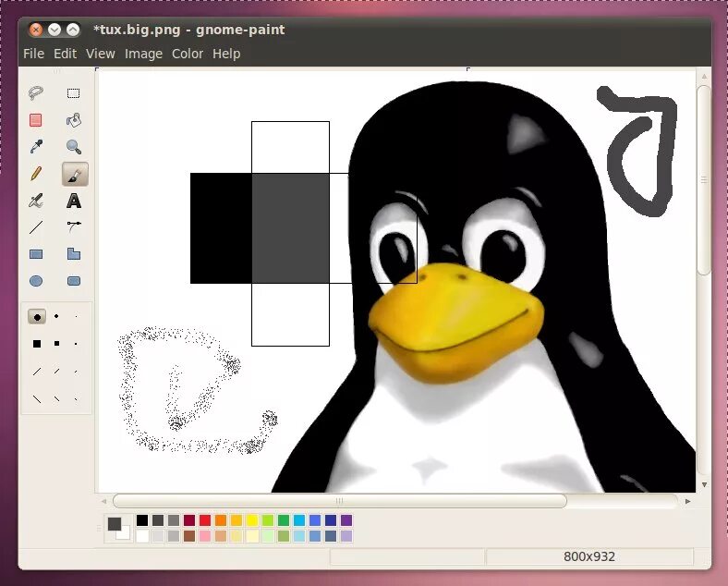Activate the eyedropper color picker tool
Screen dimensions: 728x586
(36, 147)
